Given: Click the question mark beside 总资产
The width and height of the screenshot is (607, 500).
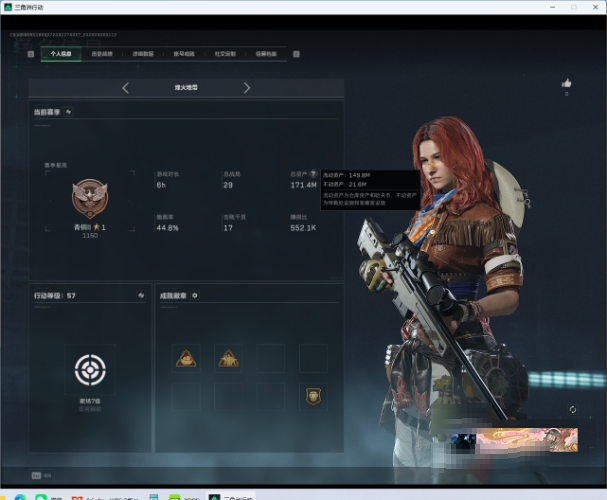Looking at the screenshot, I should coord(313,174).
